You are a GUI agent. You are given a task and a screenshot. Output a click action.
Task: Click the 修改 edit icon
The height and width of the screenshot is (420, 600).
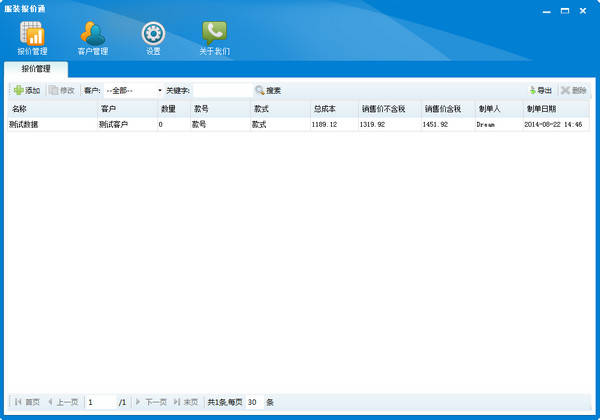54,90
